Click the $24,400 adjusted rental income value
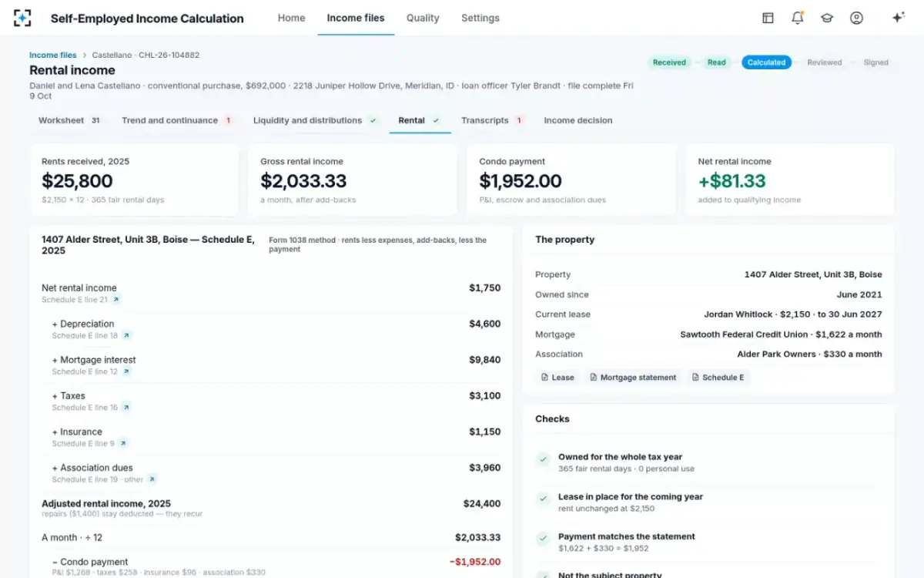 482,504
